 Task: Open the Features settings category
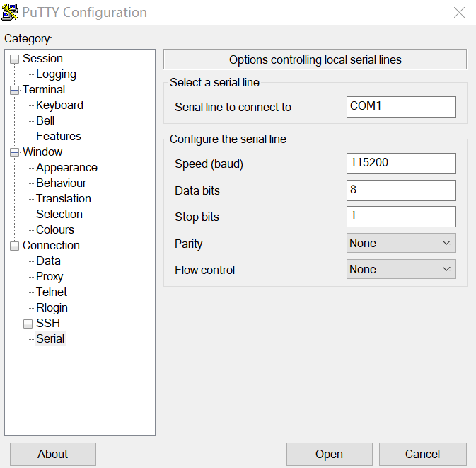(59, 136)
